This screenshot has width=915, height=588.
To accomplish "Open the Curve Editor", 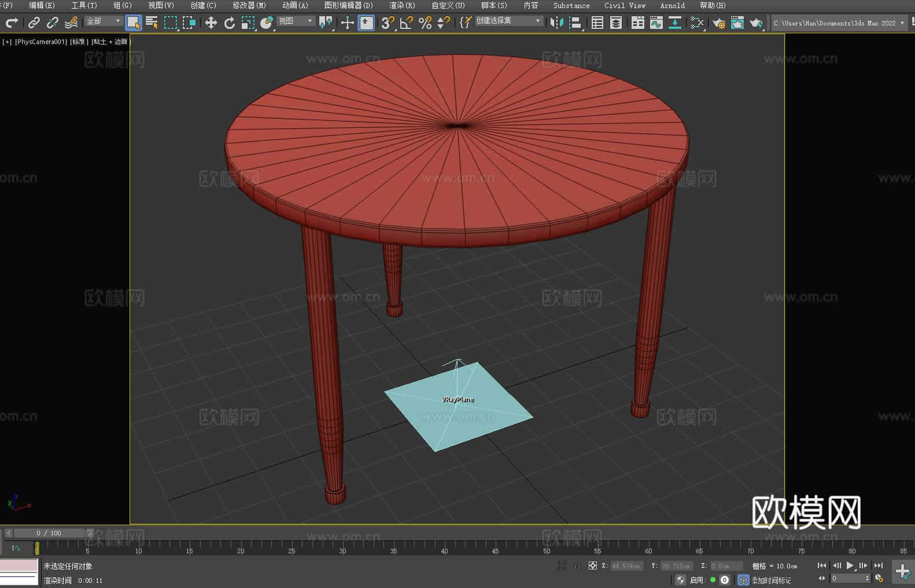I will pyautogui.click(x=656, y=23).
